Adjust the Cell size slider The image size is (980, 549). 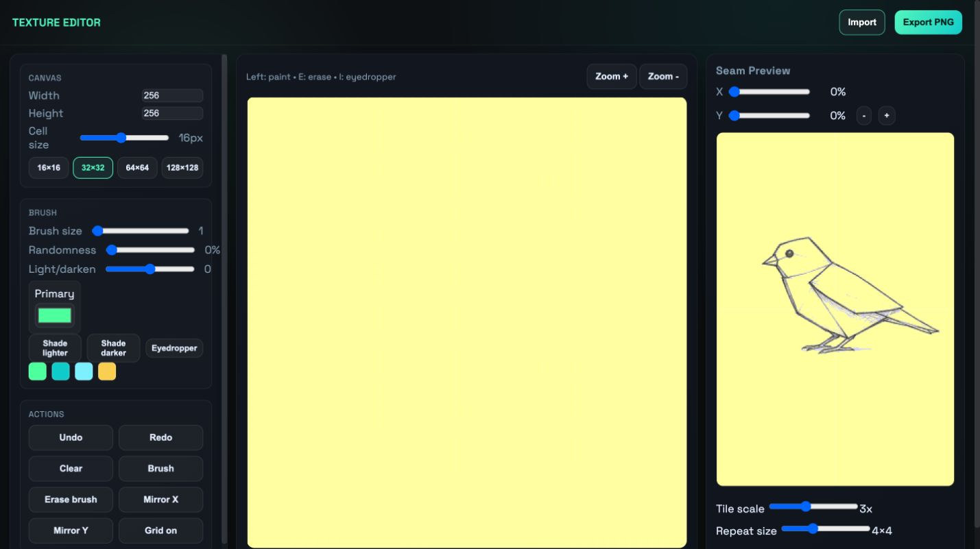[124, 138]
